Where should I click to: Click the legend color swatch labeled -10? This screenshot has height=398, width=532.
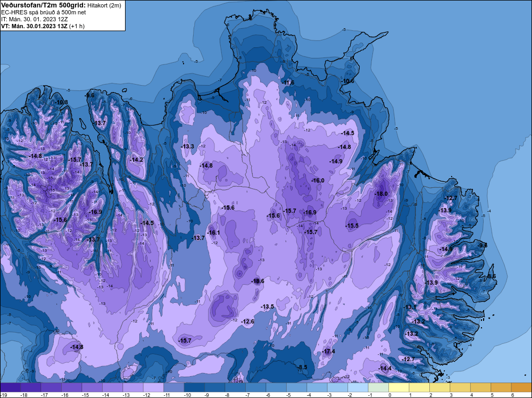(x=194, y=387)
